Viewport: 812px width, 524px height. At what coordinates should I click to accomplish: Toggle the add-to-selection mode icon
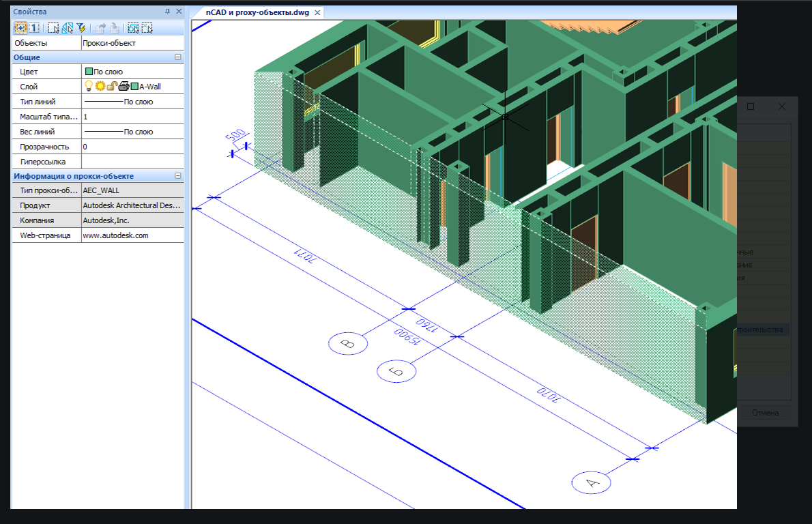(20, 28)
